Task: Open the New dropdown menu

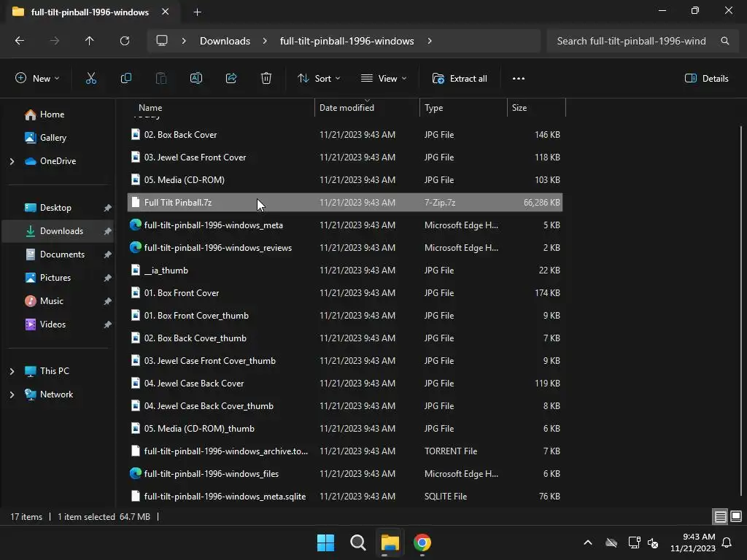Action: click(x=37, y=79)
